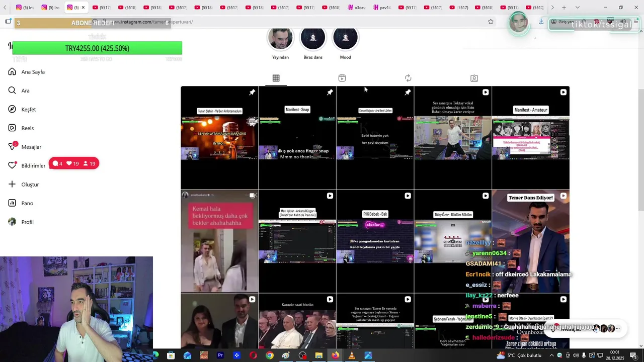Click the Instagram URL address bar

(x=292, y=22)
